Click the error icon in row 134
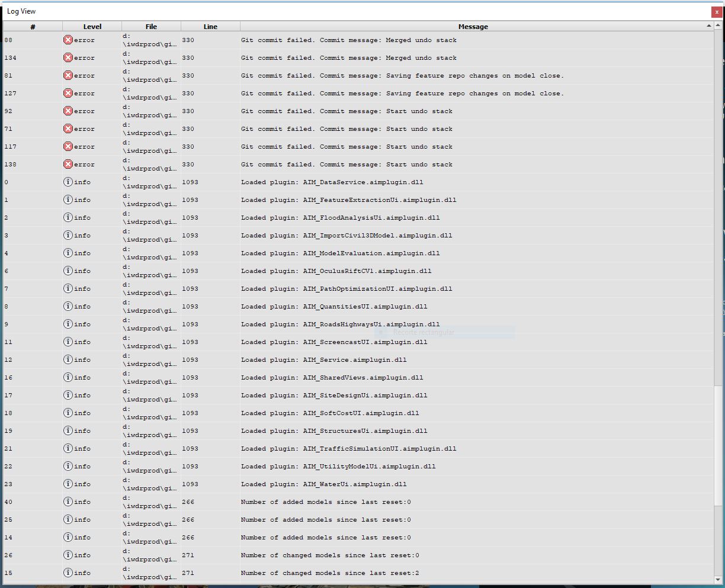Viewport: 725px width, 588px height. [x=68, y=57]
